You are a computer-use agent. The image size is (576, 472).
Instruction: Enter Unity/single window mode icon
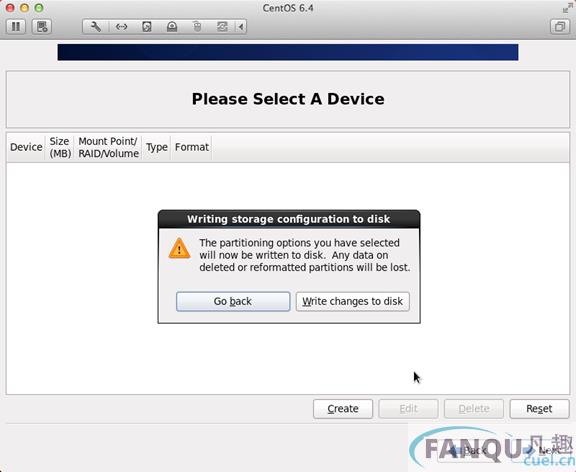click(559, 26)
